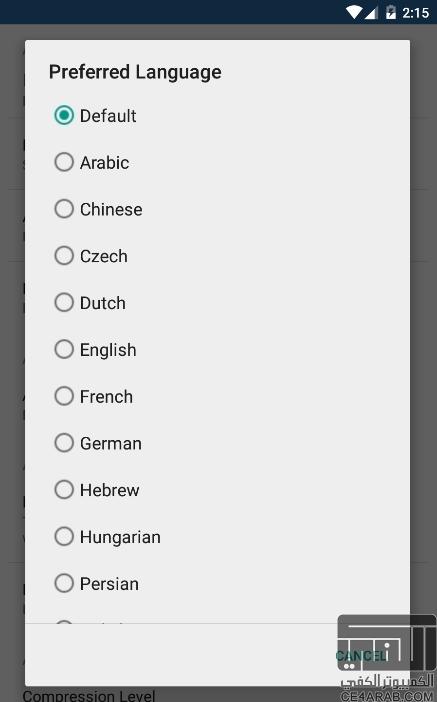The height and width of the screenshot is (702, 437).
Task: Tap the clock showing 2:15
Action: coord(416,13)
